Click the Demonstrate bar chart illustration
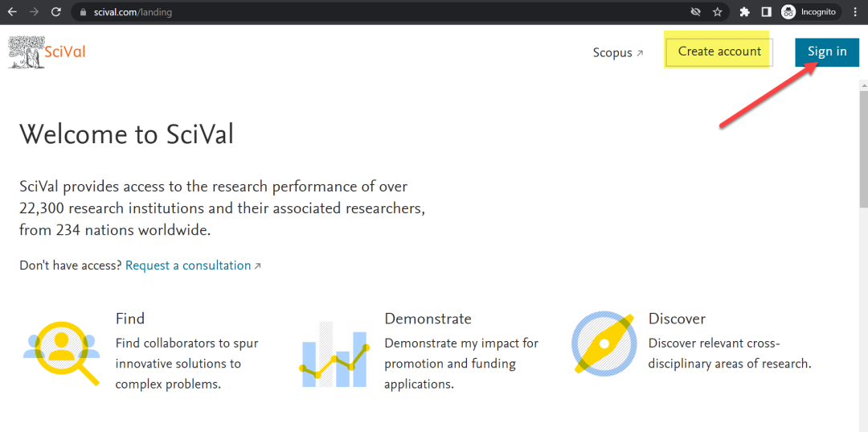This screenshot has height=432, width=868. coord(334,355)
